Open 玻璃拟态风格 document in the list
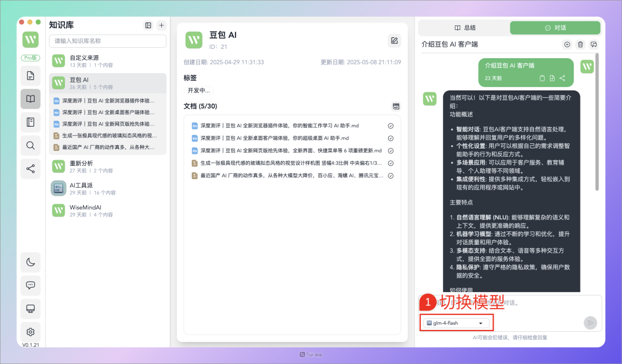The image size is (622, 364). (287, 163)
